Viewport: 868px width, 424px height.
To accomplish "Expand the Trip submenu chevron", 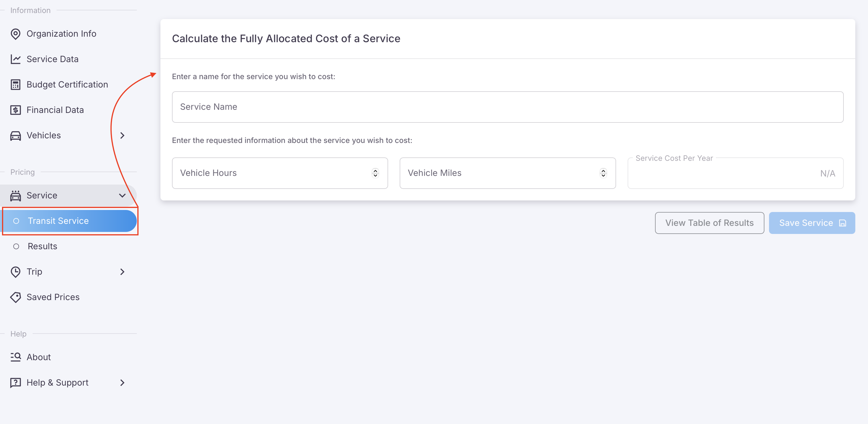I will point(122,272).
